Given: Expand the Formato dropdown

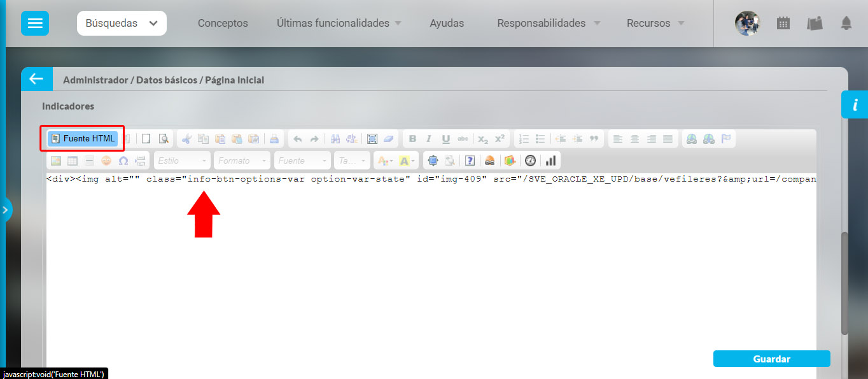Looking at the screenshot, I should pos(242,161).
